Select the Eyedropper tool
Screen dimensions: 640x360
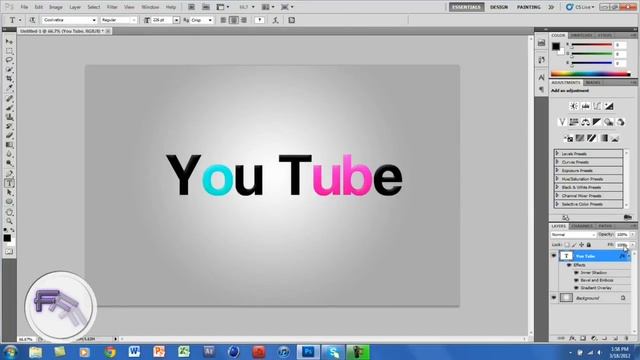point(9,87)
